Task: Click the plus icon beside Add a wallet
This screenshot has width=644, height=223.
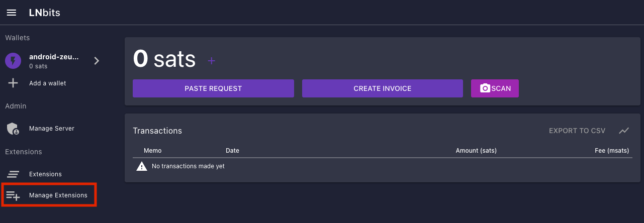Action: (13, 83)
